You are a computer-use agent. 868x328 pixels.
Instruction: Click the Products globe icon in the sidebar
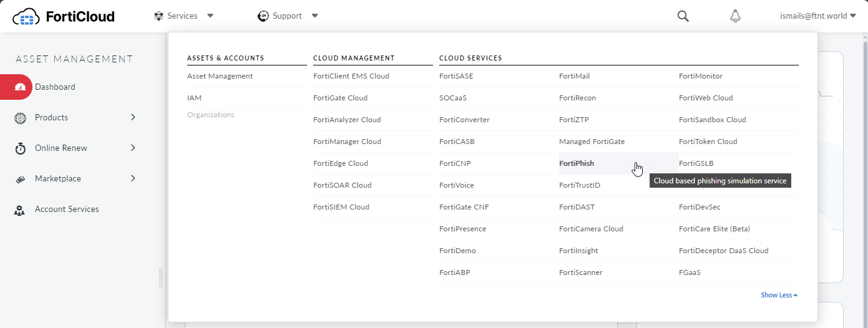click(20, 117)
